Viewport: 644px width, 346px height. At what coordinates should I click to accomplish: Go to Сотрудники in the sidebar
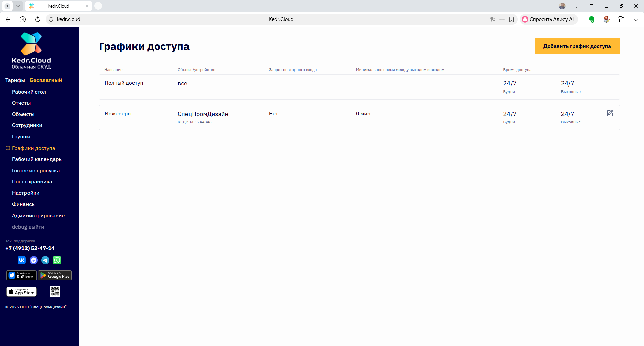click(x=27, y=125)
